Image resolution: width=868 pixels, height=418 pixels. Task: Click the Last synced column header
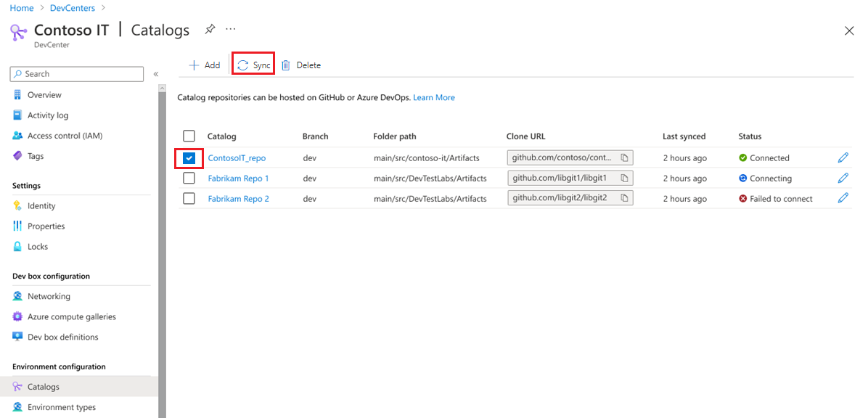[x=684, y=136]
